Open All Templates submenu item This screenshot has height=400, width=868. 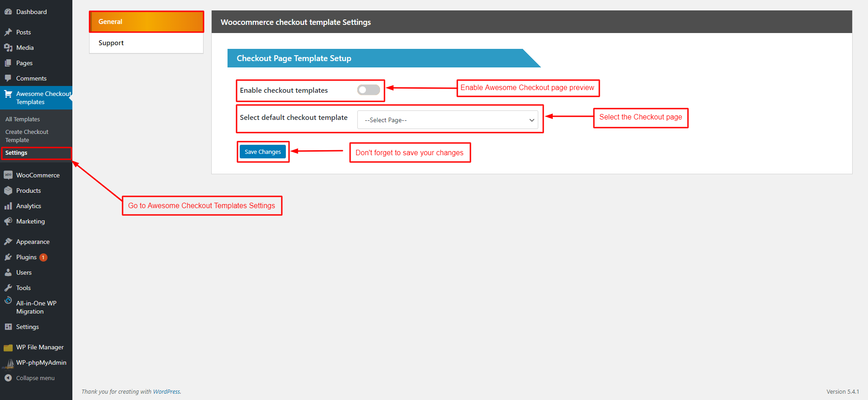pos(23,119)
